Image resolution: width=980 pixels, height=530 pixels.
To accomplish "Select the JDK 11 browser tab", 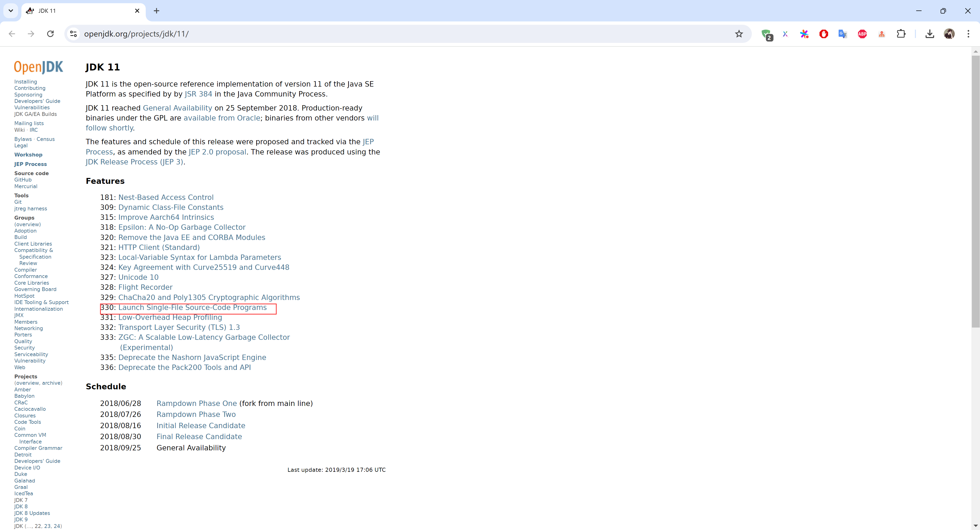I will pos(76,11).
